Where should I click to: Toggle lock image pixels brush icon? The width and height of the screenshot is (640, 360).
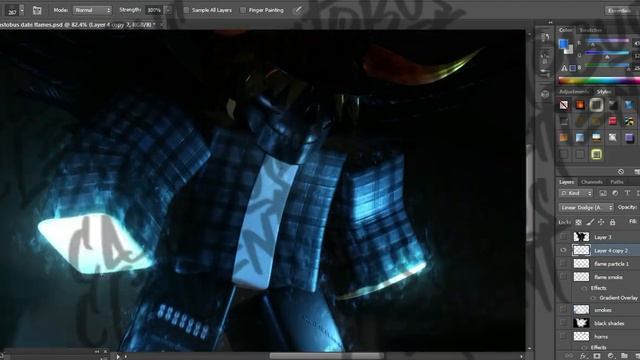pyautogui.click(x=590, y=222)
